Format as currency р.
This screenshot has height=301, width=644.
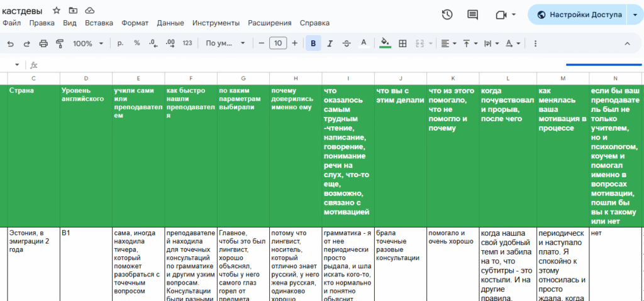(x=120, y=43)
